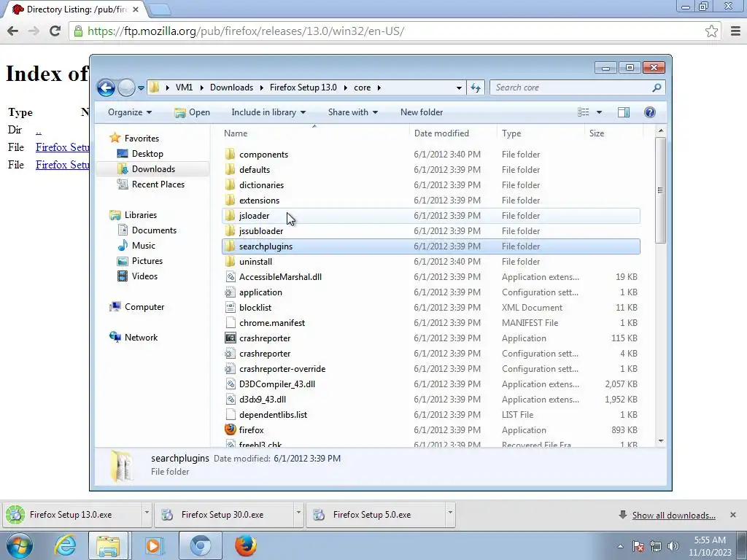Select Downloads in navigation pane
The image size is (747, 560).
pos(152,169)
